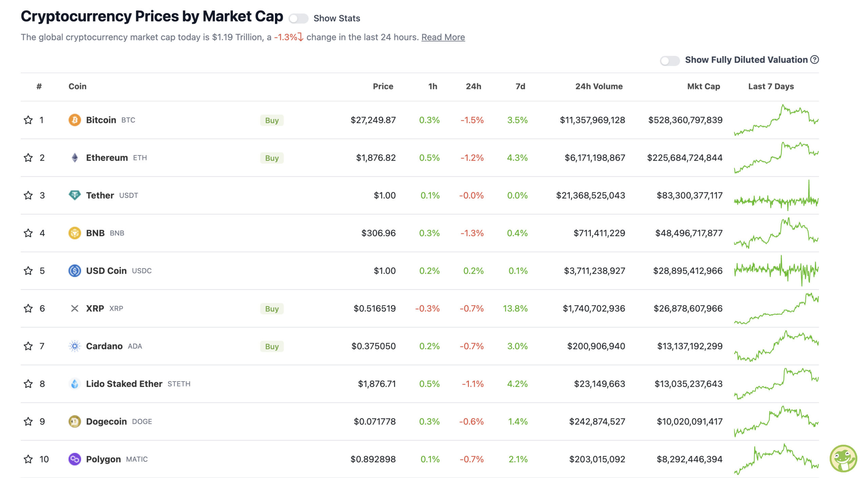This screenshot has height=478, width=868.
Task: Open BNB's Last 7 Days sparkline chart
Action: [776, 233]
